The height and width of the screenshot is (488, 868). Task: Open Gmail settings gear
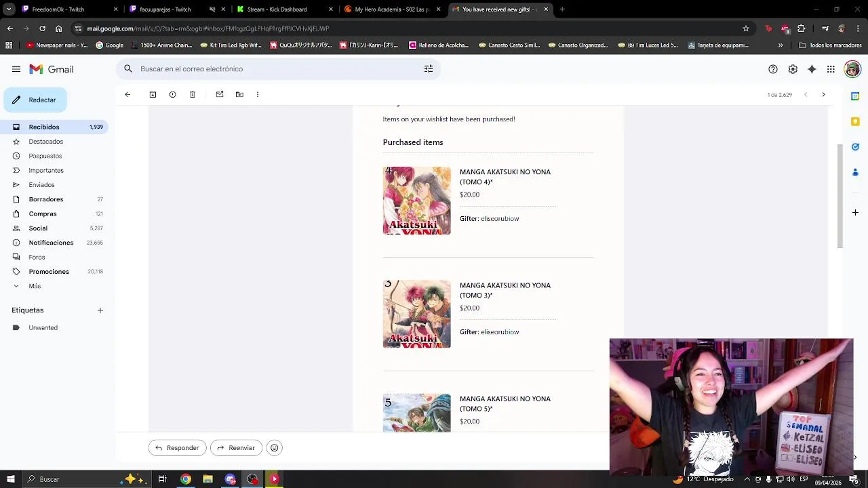(x=793, y=69)
